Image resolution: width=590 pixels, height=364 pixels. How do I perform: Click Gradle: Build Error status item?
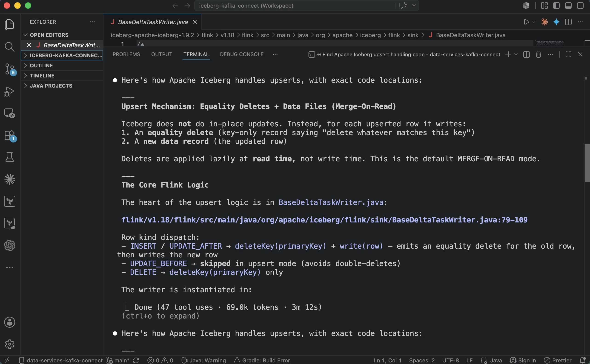coord(262,360)
